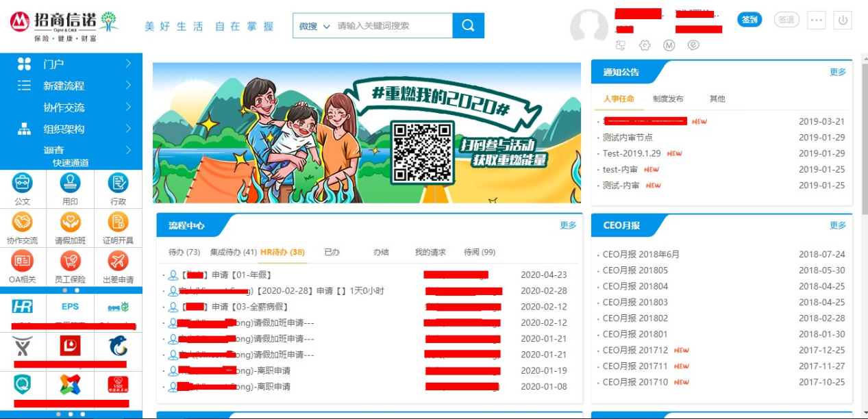Select the 集成待办 (41) tab

pos(234,252)
